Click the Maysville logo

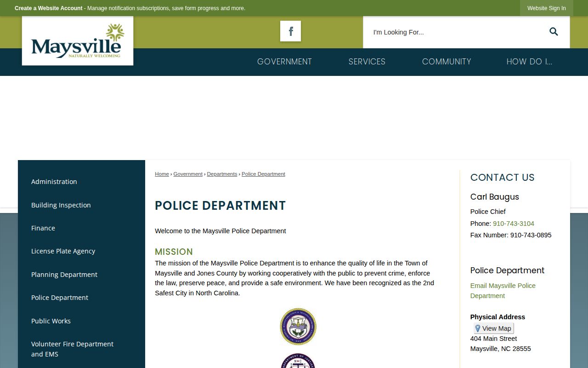[78, 41]
